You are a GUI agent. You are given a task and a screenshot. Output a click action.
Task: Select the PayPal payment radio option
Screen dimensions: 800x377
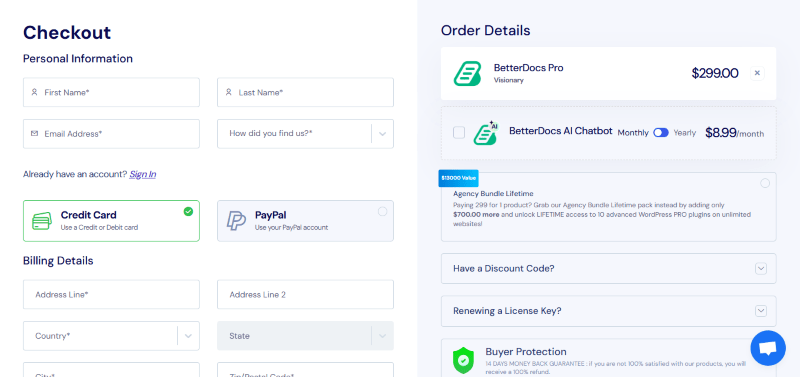382,211
